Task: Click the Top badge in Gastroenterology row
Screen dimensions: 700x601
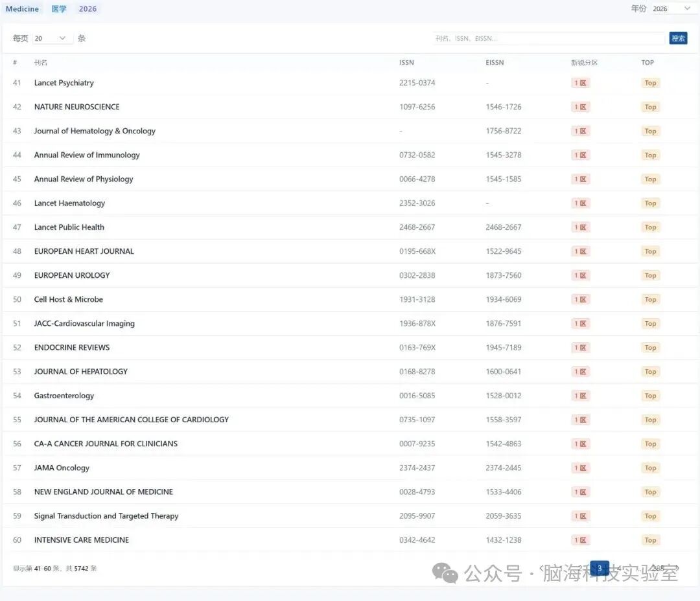Action: point(650,396)
